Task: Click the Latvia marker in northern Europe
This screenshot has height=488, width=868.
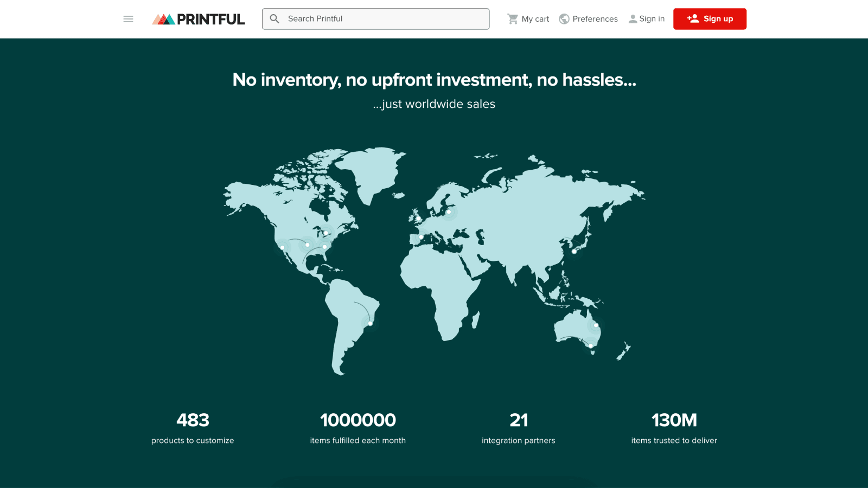Action: [x=449, y=212]
